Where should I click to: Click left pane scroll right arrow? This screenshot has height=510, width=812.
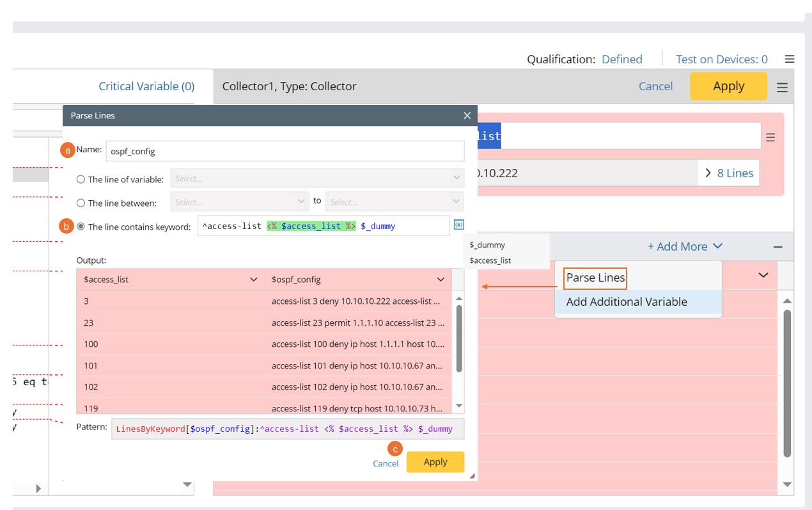tap(38, 488)
